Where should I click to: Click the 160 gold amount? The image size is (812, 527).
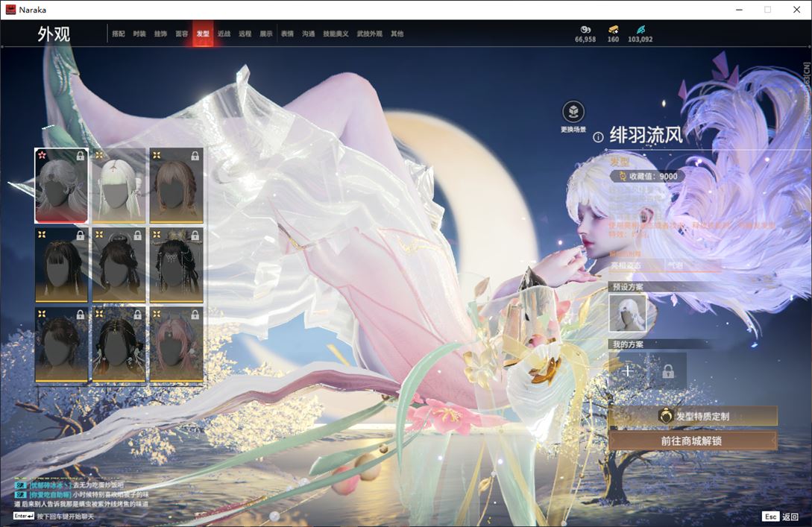(x=613, y=40)
